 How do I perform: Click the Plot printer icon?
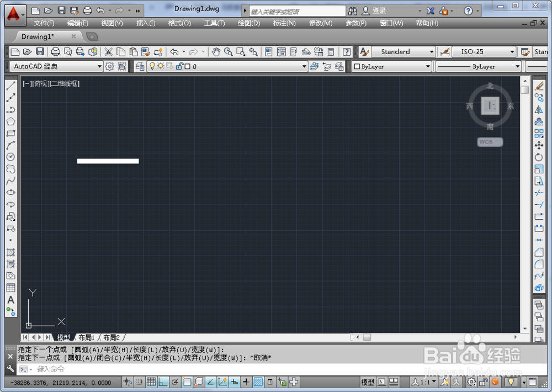point(55,52)
